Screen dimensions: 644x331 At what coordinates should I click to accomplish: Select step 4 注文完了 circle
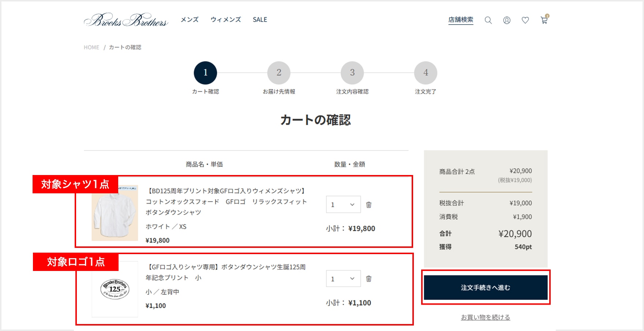tap(426, 73)
